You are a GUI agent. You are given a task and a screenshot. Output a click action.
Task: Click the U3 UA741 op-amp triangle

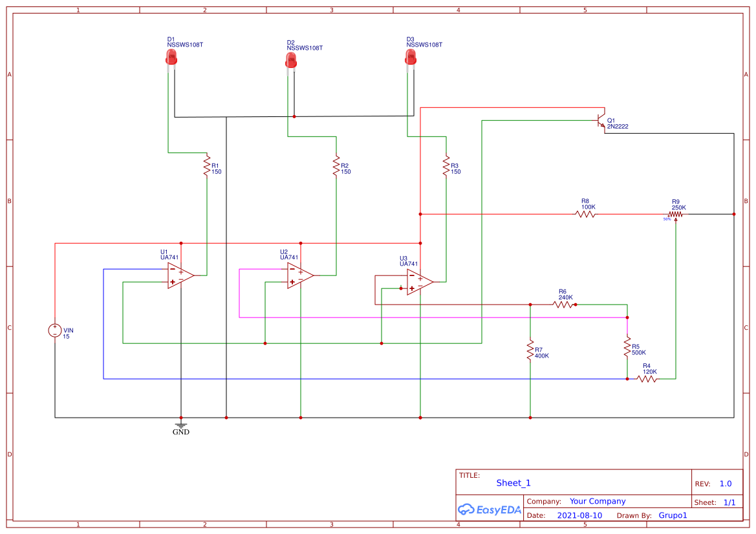pos(417,281)
